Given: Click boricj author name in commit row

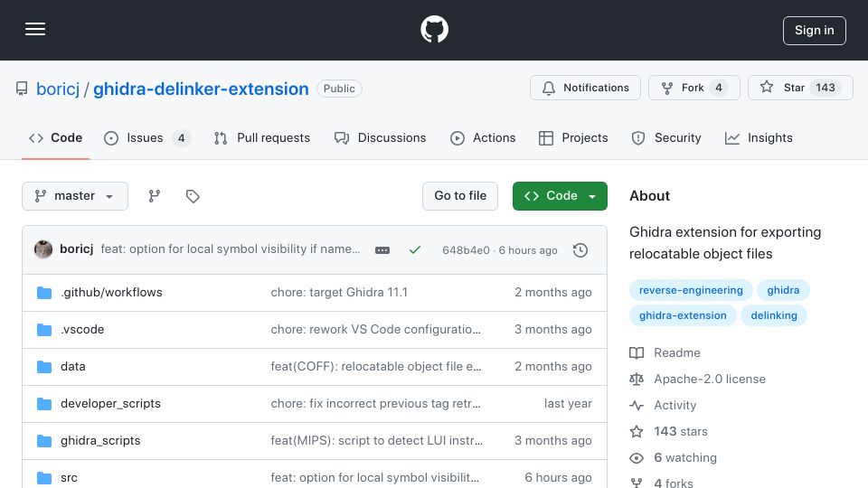Looking at the screenshot, I should (x=76, y=249).
